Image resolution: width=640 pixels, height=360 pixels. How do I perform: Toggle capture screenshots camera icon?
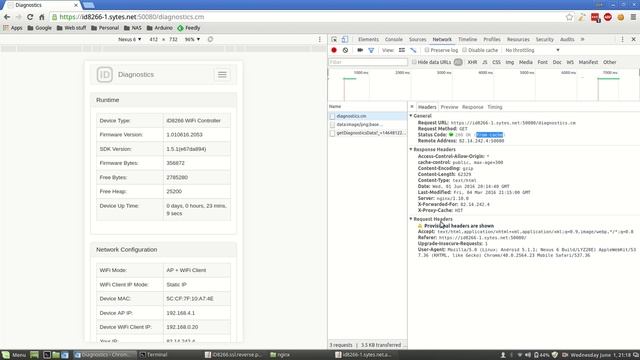[360, 50]
